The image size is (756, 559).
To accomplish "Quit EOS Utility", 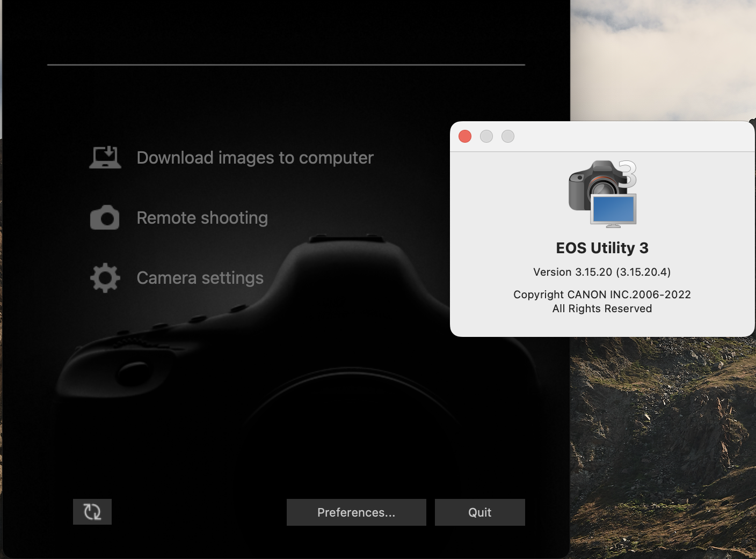I will point(479,512).
